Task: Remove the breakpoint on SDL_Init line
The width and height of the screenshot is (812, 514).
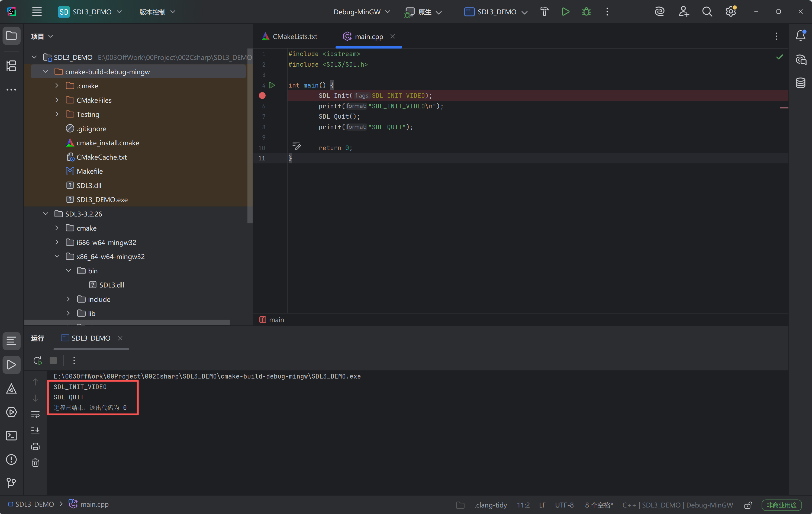Action: 262,96
